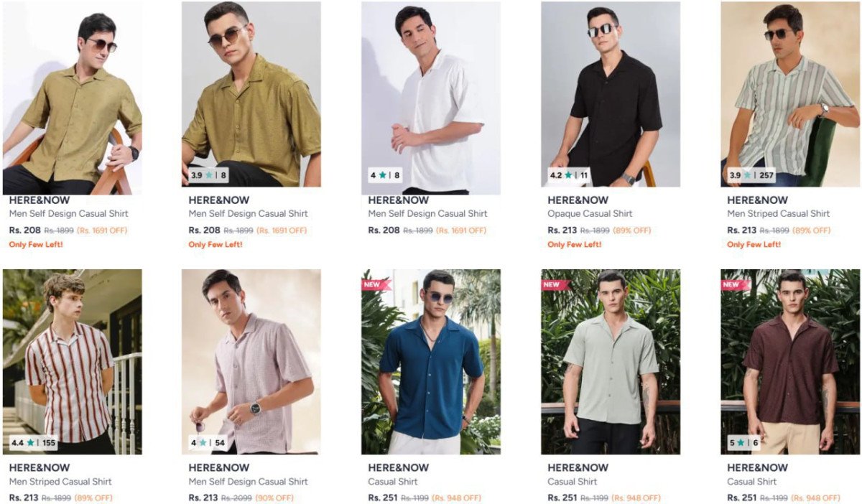Open the black Opaque Casual Shirt image

click(x=611, y=94)
